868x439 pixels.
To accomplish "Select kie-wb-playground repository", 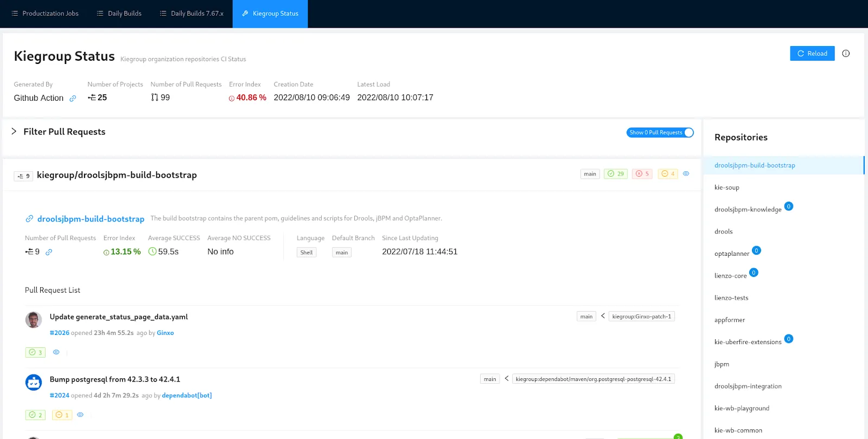I will click(742, 409).
